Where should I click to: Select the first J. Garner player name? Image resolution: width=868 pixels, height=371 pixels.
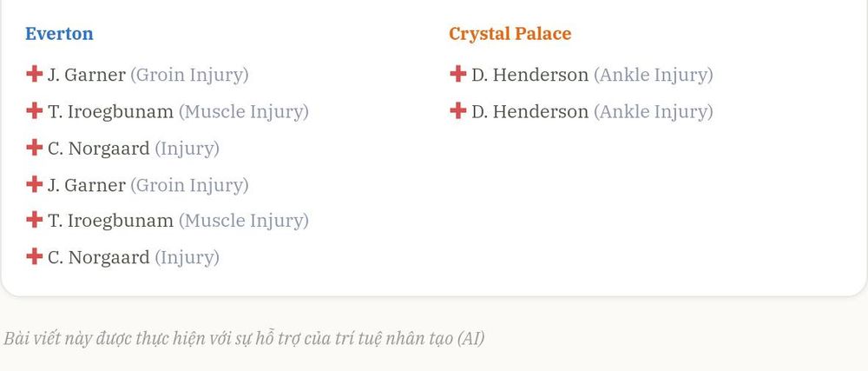[86, 75]
